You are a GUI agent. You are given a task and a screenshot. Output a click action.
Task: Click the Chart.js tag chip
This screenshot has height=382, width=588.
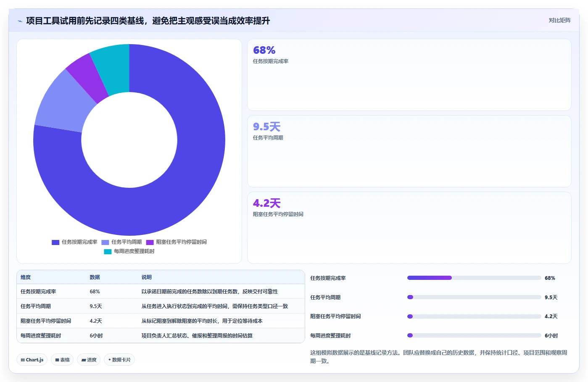(x=32, y=360)
